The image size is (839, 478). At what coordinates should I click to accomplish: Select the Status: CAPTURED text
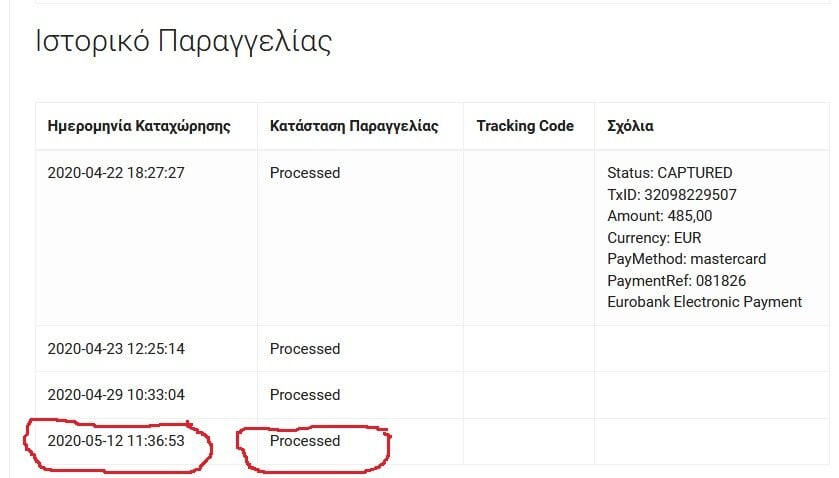(670, 173)
